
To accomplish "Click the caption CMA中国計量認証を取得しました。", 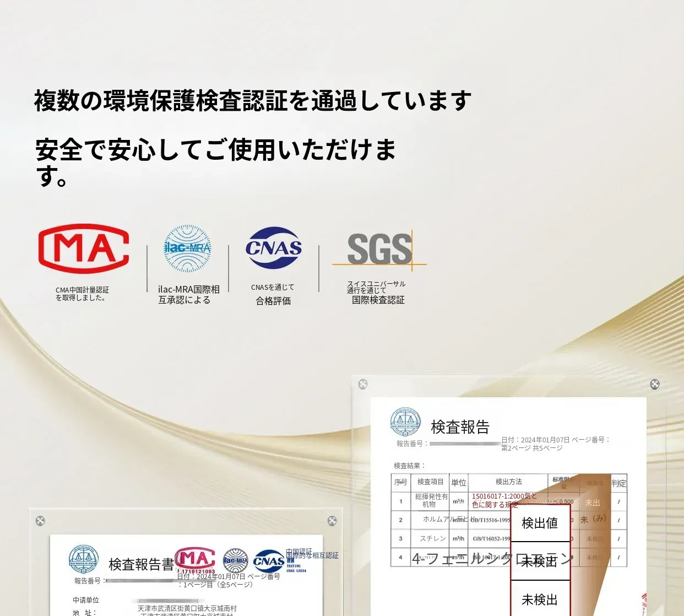I will click(x=82, y=294).
